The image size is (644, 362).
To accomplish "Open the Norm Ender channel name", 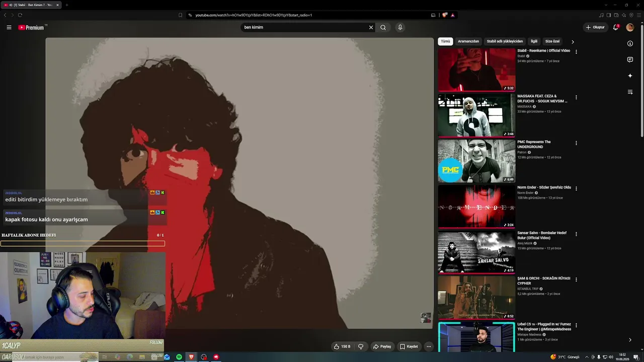I will [525, 193].
